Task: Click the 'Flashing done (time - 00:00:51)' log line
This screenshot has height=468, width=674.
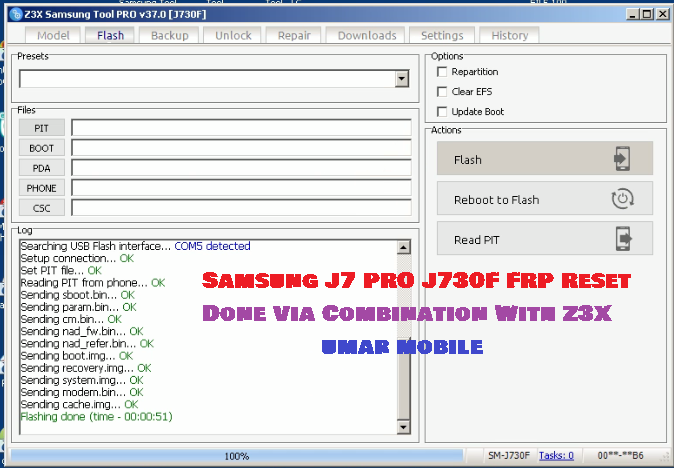Action: (96, 417)
